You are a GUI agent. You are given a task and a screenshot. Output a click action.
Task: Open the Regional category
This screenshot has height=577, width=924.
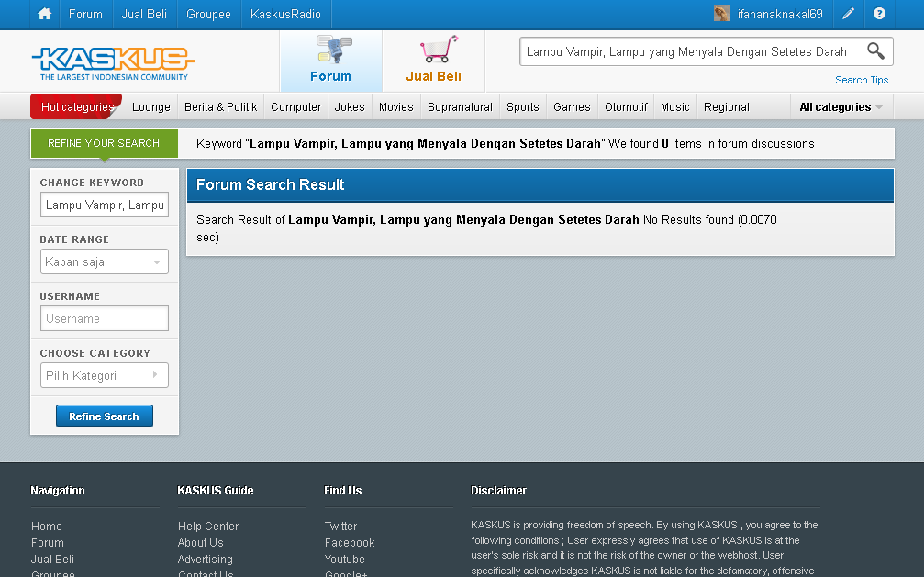pos(727,107)
